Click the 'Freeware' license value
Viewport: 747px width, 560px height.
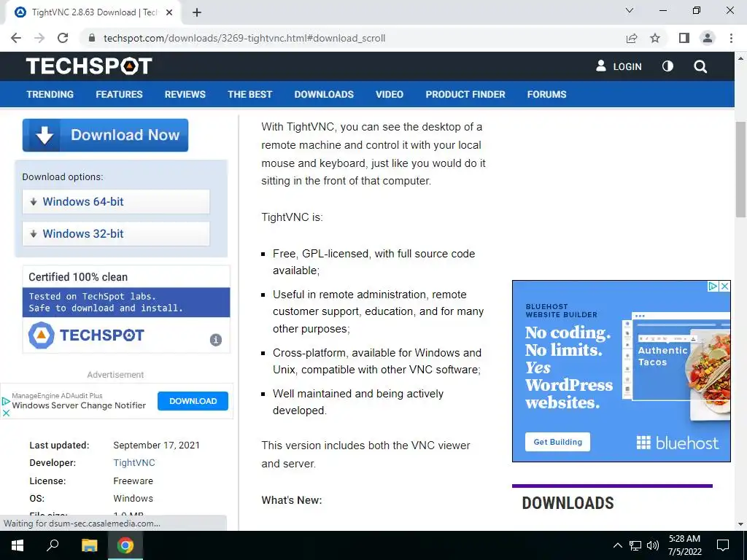pos(133,481)
